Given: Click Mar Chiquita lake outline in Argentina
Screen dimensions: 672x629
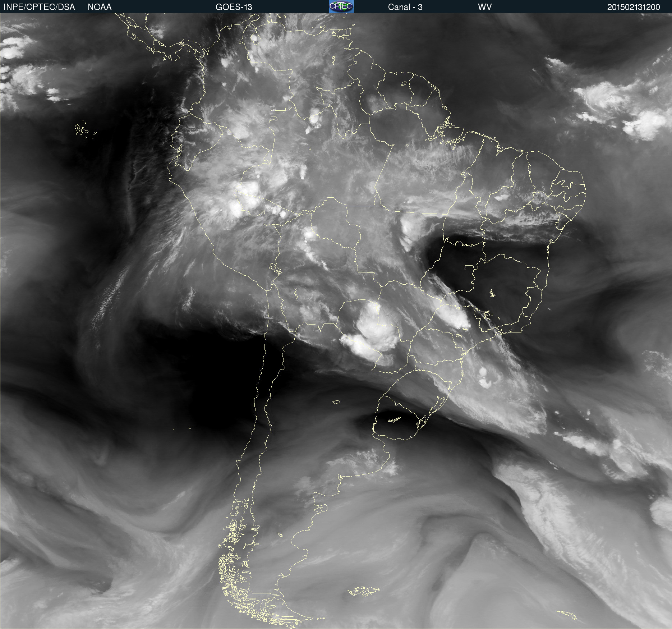Looking at the screenshot, I should [x=336, y=402].
